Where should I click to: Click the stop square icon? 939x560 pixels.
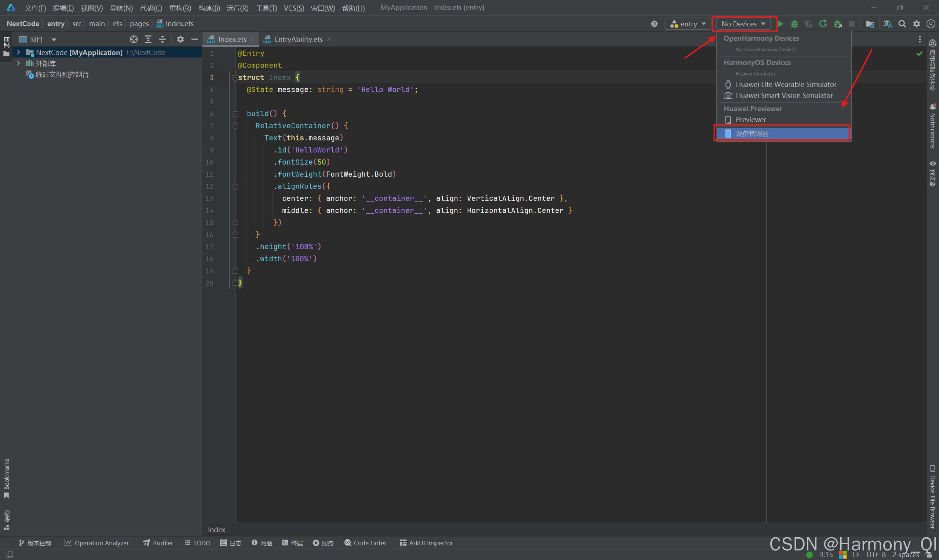click(851, 24)
